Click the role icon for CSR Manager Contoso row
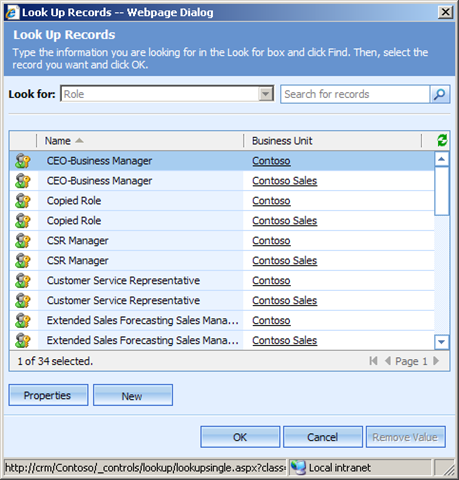Screen dimensions: 459x480 (23, 241)
